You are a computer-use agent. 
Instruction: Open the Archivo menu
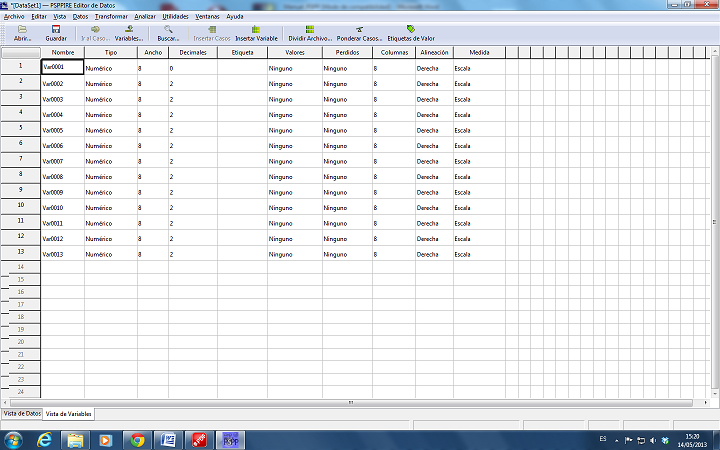[x=14, y=17]
